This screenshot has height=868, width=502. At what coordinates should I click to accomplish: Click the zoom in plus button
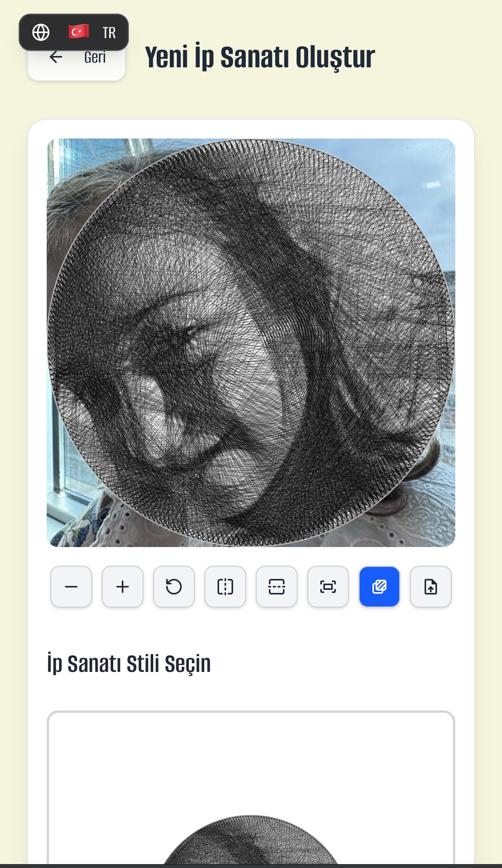pos(123,586)
